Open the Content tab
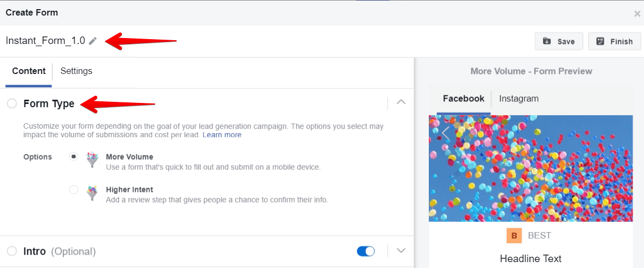Image resolution: width=644 pixels, height=268 pixels. point(29,71)
